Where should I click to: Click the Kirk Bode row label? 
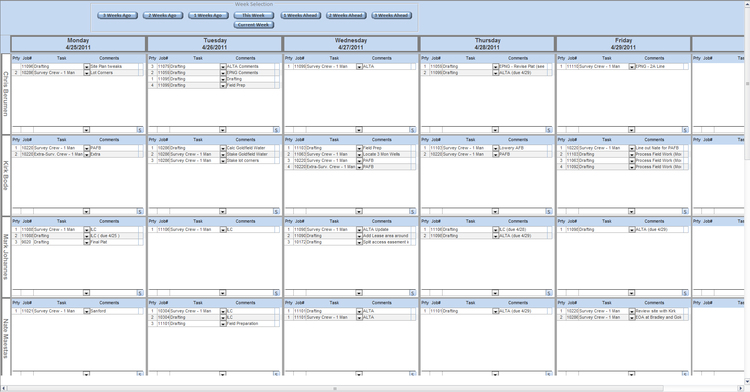pyautogui.click(x=6, y=175)
